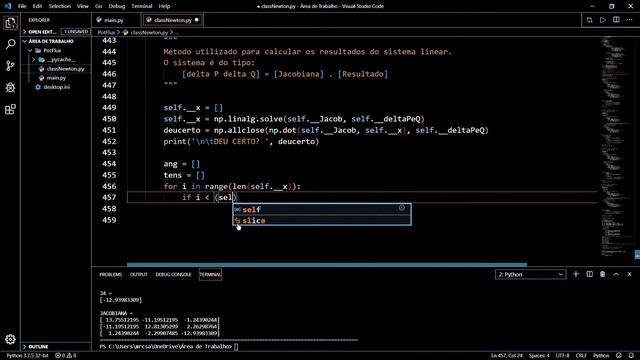Select the classNewton.py editor tab
Screen dimensions: 640x360
pyautogui.click(x=173, y=20)
